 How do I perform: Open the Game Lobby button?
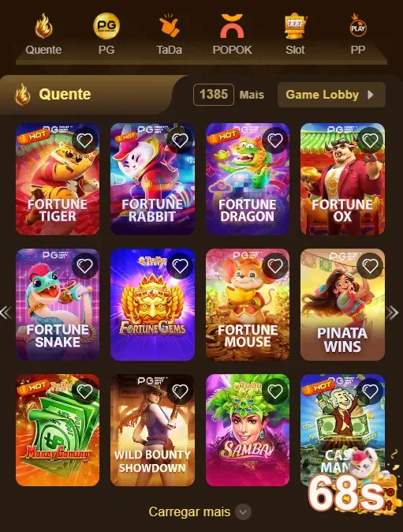(331, 95)
